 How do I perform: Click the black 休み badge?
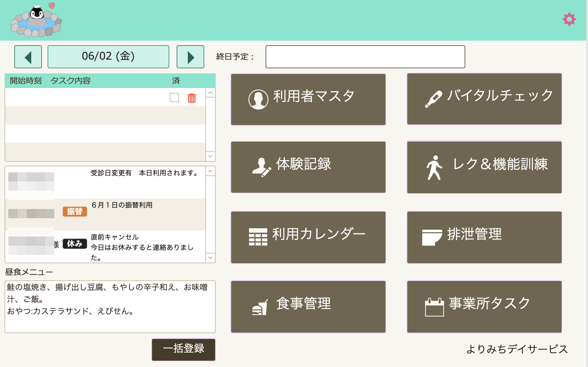tap(75, 244)
